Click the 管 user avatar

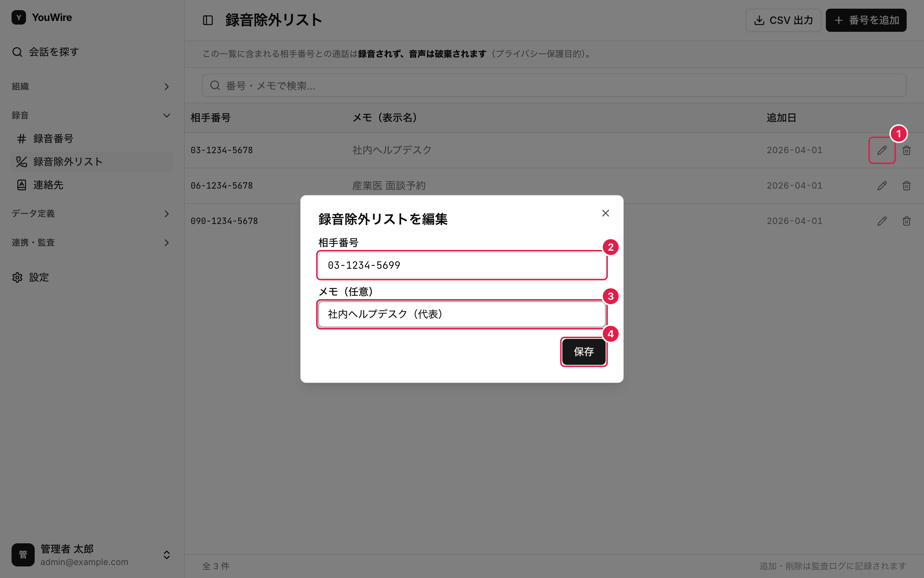tap(23, 555)
